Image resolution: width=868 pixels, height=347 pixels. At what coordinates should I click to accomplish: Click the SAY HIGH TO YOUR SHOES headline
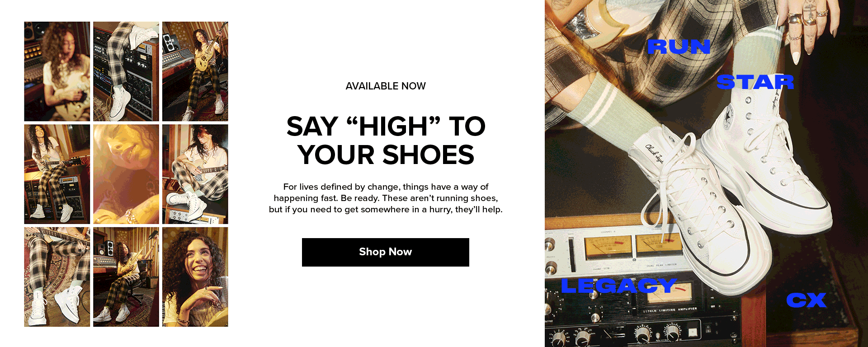coord(386,141)
